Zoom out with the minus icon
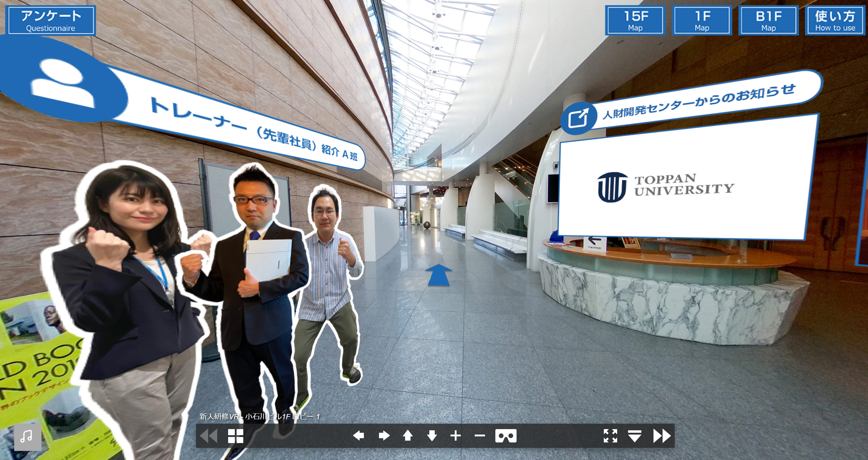Image resolution: width=868 pixels, height=460 pixels. pyautogui.click(x=480, y=436)
